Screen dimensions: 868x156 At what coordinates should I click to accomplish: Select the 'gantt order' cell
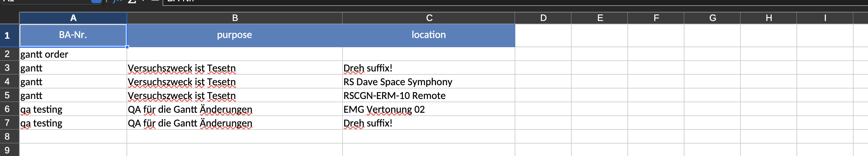point(73,54)
